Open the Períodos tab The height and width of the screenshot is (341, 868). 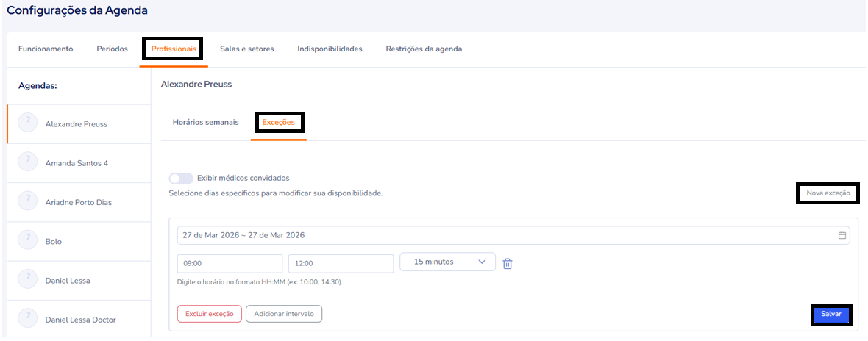click(x=112, y=49)
